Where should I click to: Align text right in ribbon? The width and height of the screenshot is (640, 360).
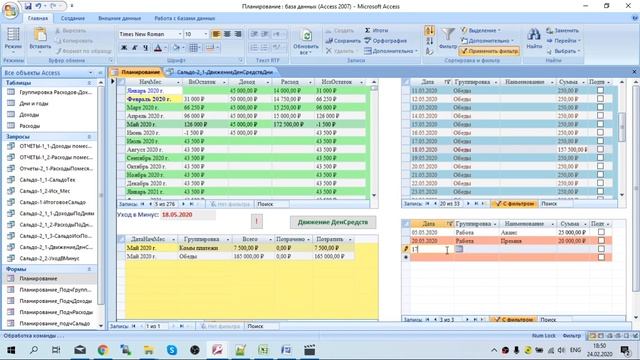point(238,34)
